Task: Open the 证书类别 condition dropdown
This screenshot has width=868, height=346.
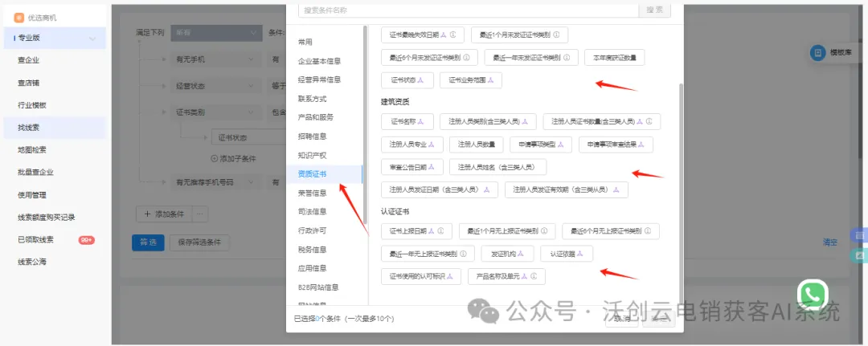Action: [x=216, y=112]
